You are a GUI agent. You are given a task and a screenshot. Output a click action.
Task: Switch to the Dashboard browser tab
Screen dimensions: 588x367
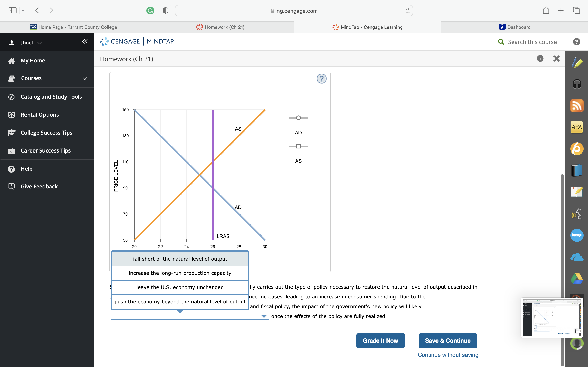coord(514,27)
